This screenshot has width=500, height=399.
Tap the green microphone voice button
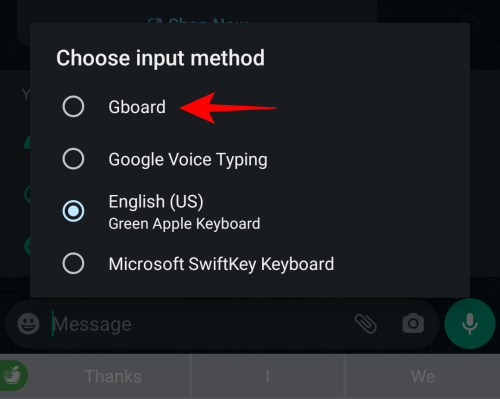coord(470,324)
